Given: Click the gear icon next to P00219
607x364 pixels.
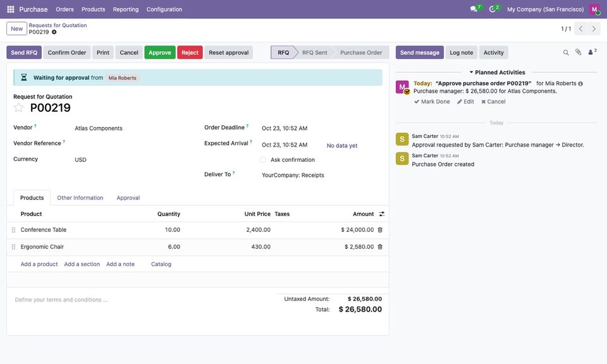Looking at the screenshot, I should 54,32.
